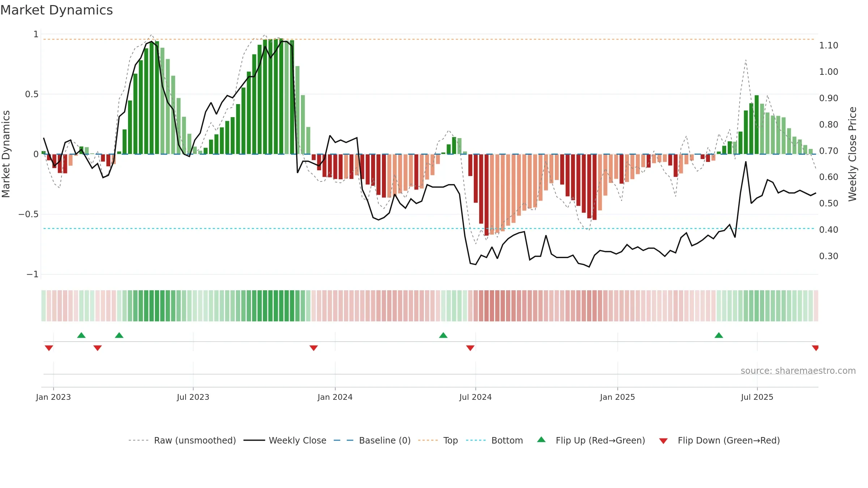The image size is (868, 488).
Task: Click the source: sharemaestro.com text
Action: [798, 371]
